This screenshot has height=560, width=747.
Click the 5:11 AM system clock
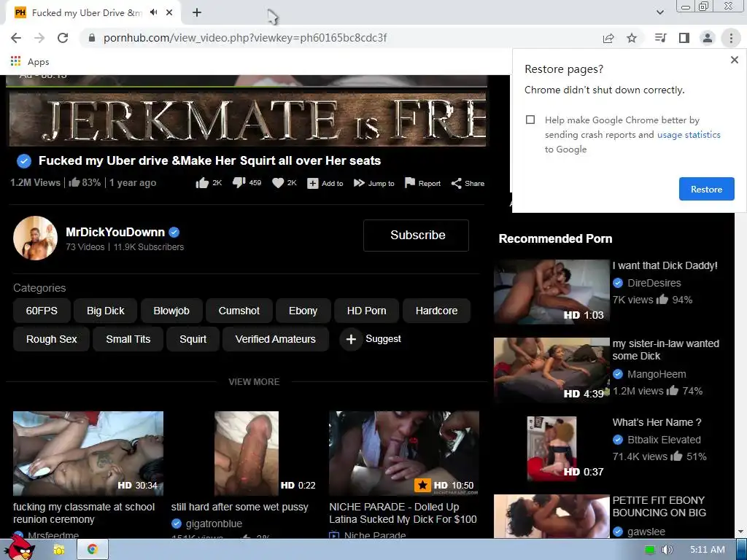tap(708, 550)
